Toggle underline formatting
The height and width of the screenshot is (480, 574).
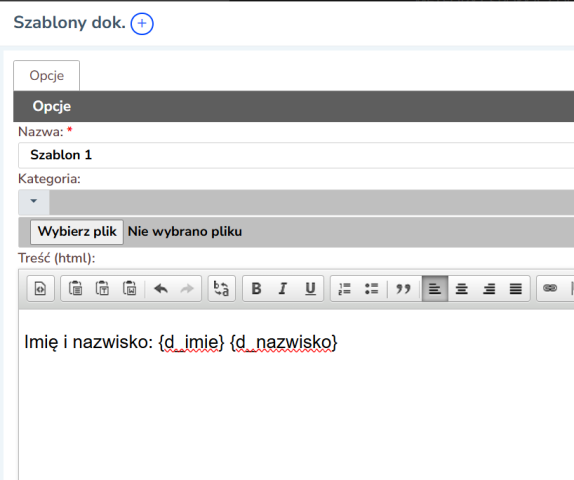click(310, 289)
